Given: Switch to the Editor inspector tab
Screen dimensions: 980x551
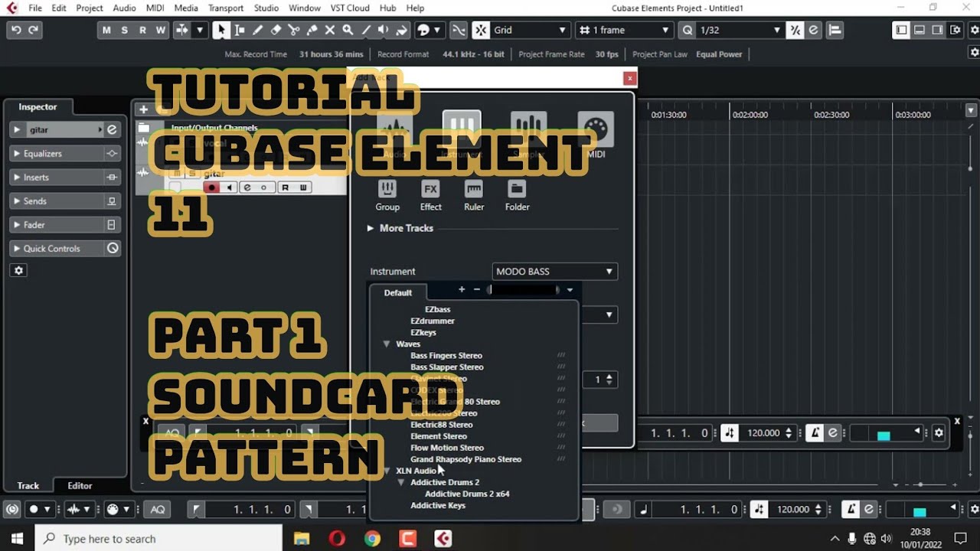Looking at the screenshot, I should pos(80,486).
